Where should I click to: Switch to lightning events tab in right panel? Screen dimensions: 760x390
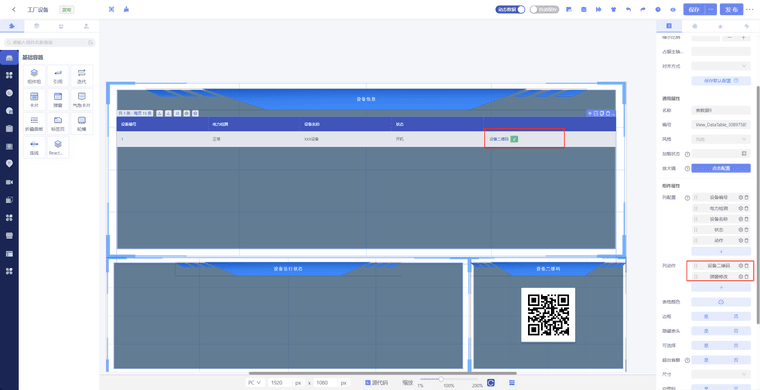coord(746,26)
